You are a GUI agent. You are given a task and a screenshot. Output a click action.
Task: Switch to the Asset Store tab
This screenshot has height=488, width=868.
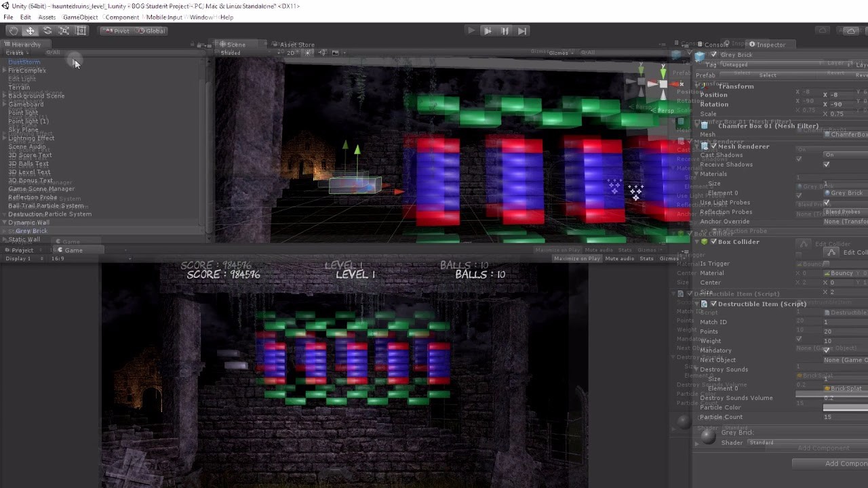click(x=293, y=45)
